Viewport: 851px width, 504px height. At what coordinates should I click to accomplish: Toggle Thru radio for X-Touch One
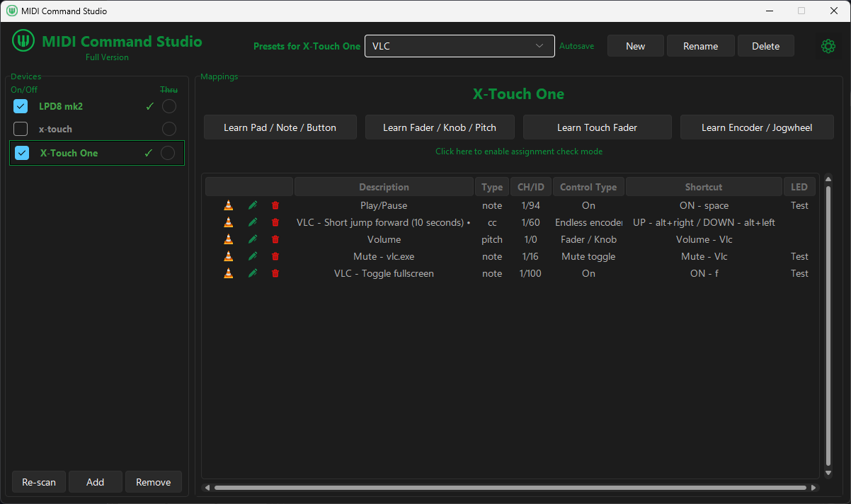tap(168, 153)
